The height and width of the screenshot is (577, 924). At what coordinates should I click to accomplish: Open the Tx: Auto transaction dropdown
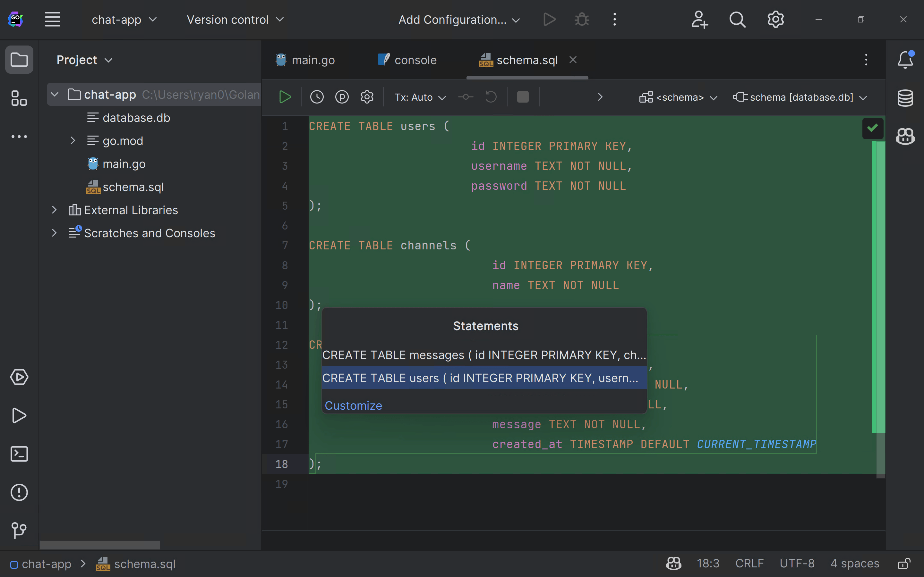[418, 97]
